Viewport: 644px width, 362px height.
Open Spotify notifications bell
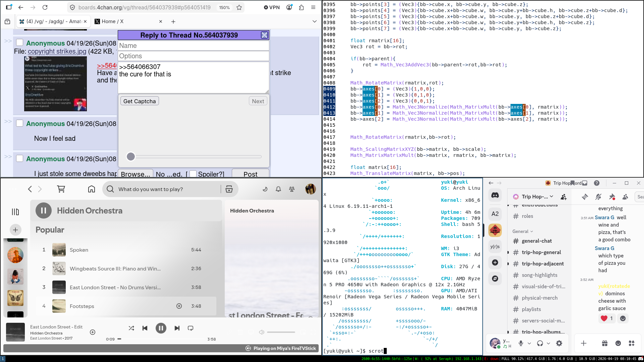coord(278,189)
